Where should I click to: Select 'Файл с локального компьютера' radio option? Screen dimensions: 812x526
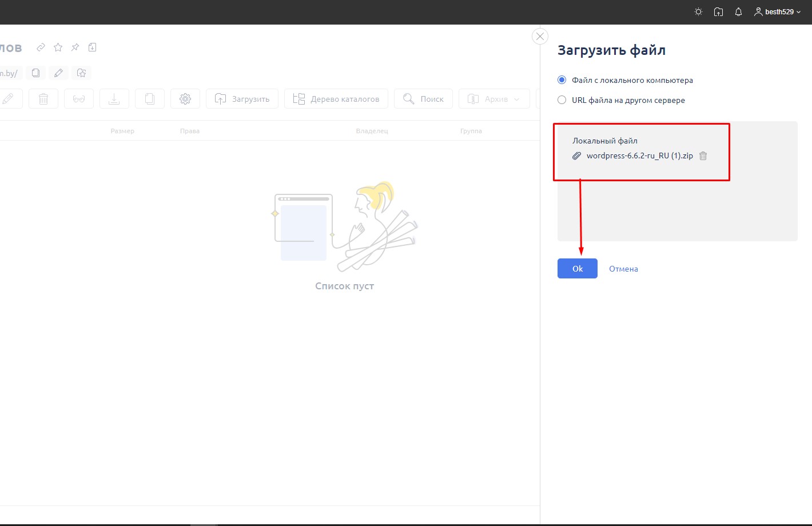[x=562, y=80]
